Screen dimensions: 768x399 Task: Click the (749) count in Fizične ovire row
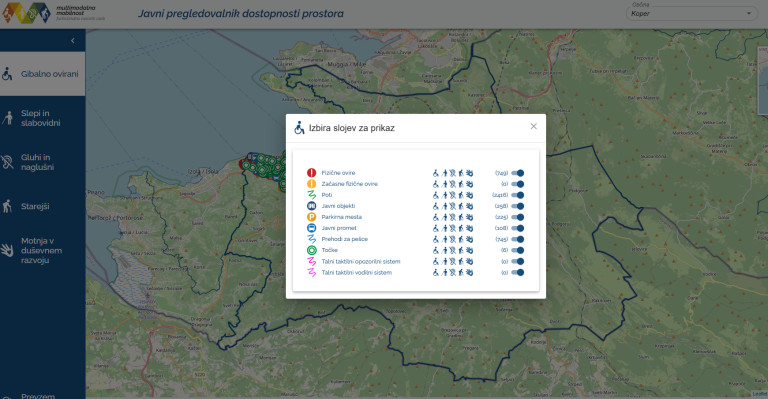tap(502, 173)
